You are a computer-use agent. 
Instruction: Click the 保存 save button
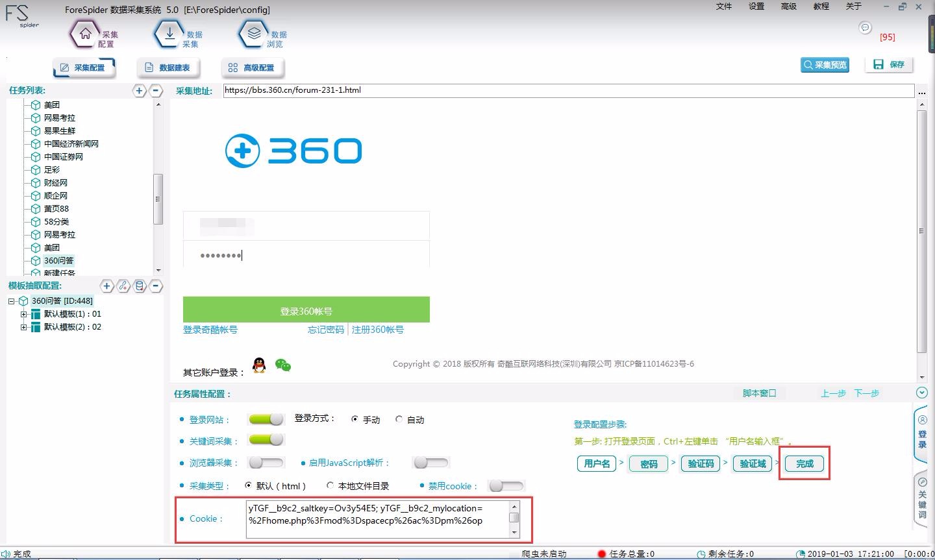[x=890, y=65]
